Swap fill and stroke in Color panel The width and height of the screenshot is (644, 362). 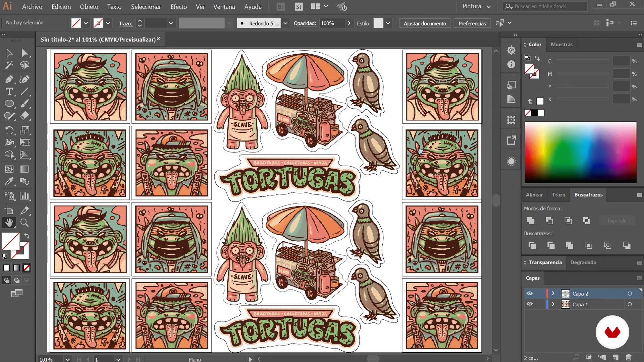(537, 58)
